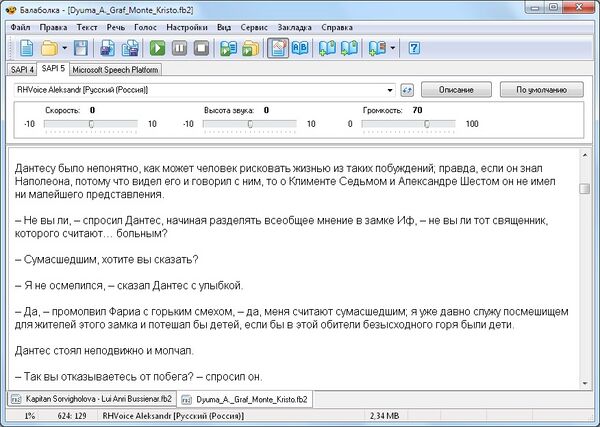600x427 pixels.
Task: Expand bookmarks dropdown arrow in toolbar
Action: (393, 48)
